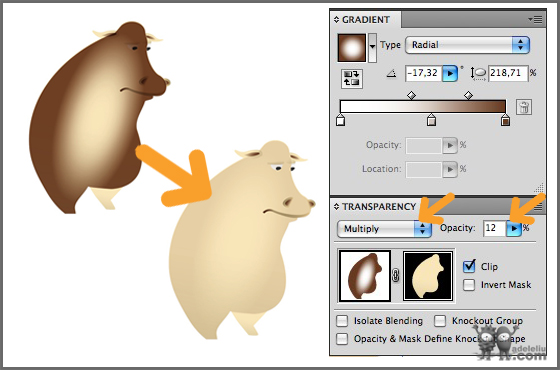Select the opacity mask thumbnail

tap(428, 276)
